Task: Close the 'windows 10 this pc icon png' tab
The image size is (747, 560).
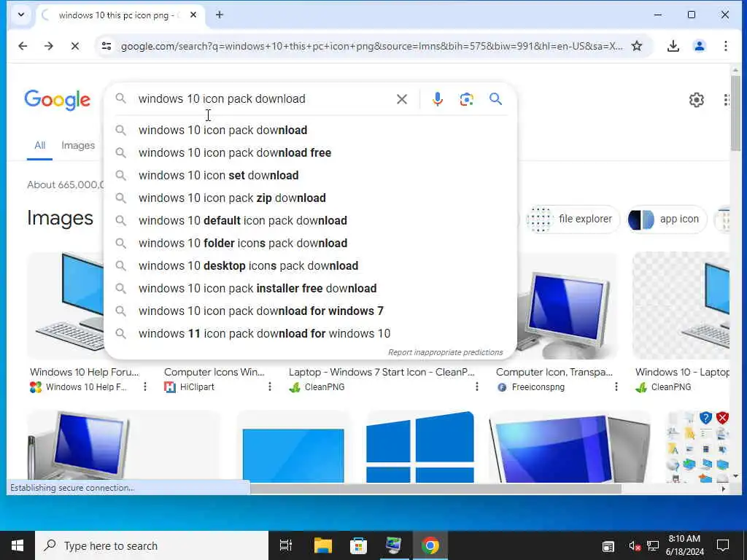Action: tap(193, 15)
